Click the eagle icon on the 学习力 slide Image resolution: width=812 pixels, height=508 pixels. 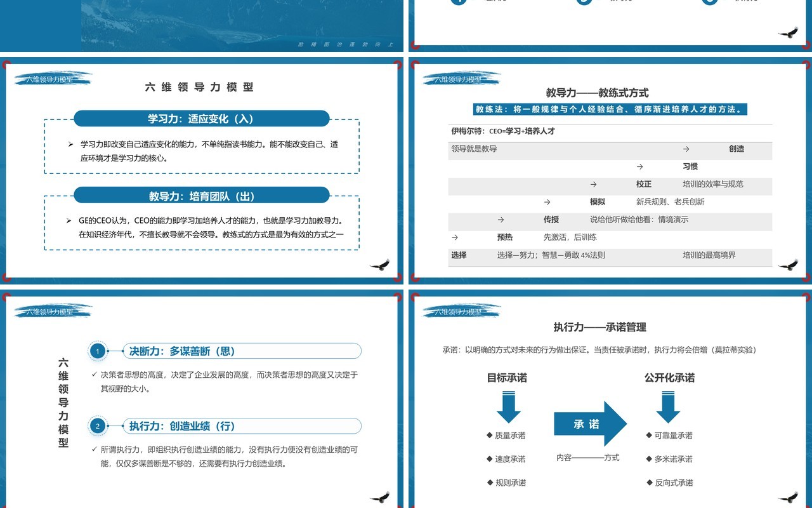(380, 264)
